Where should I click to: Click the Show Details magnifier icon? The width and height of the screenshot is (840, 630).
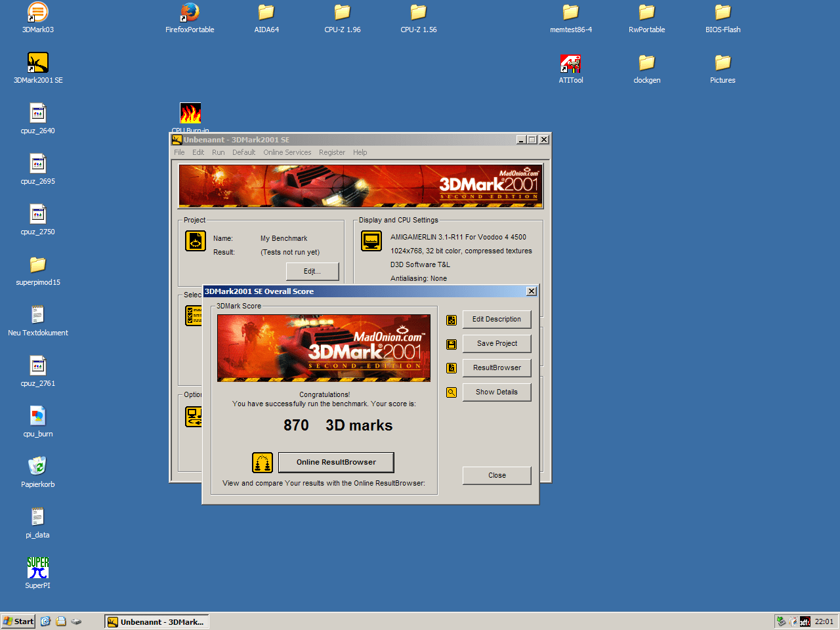point(451,392)
